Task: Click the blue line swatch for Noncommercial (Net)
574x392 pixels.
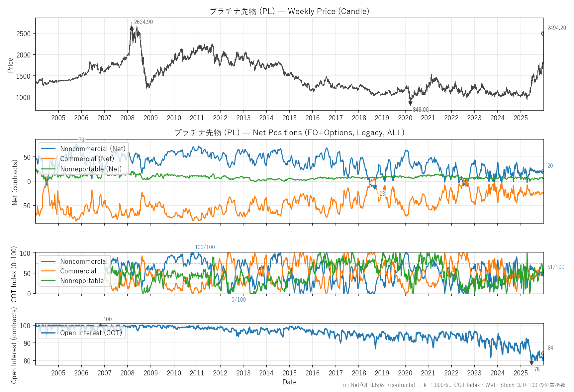Action: pos(48,149)
